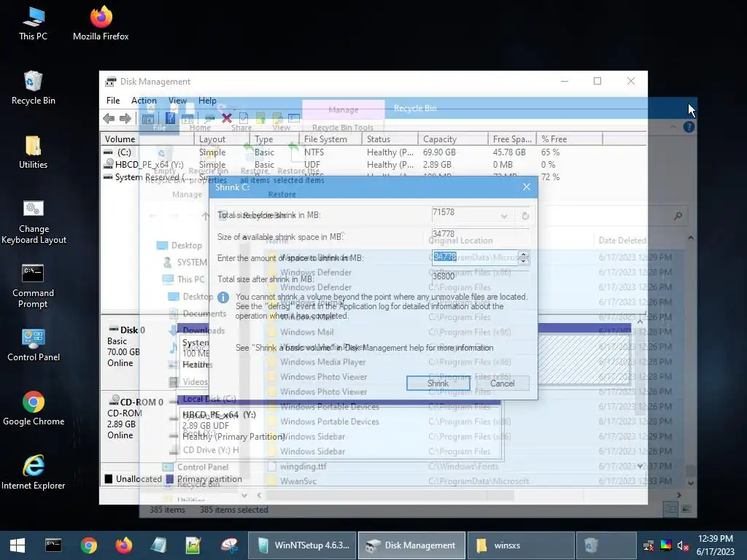Decrease shrink amount with the down spinner arrow
The height and width of the screenshot is (560, 747).
click(x=524, y=261)
